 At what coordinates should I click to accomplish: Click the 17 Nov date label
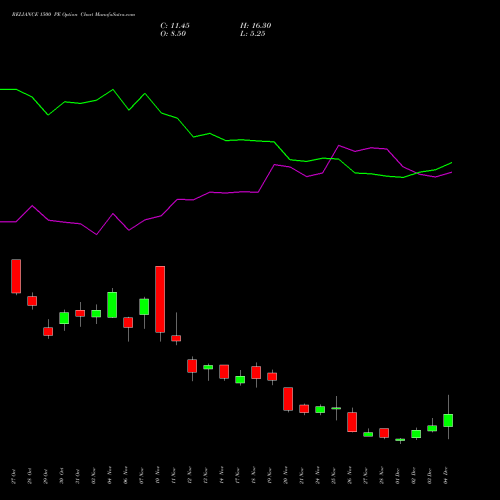(x=237, y=476)
